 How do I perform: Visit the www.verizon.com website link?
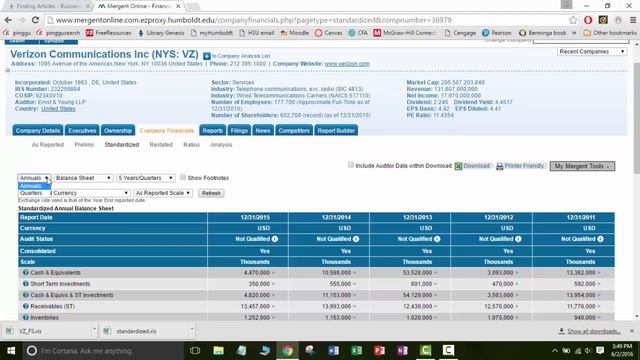point(347,64)
